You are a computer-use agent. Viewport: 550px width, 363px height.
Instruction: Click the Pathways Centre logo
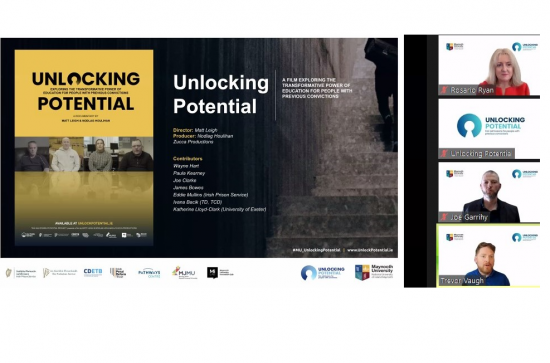149,273
